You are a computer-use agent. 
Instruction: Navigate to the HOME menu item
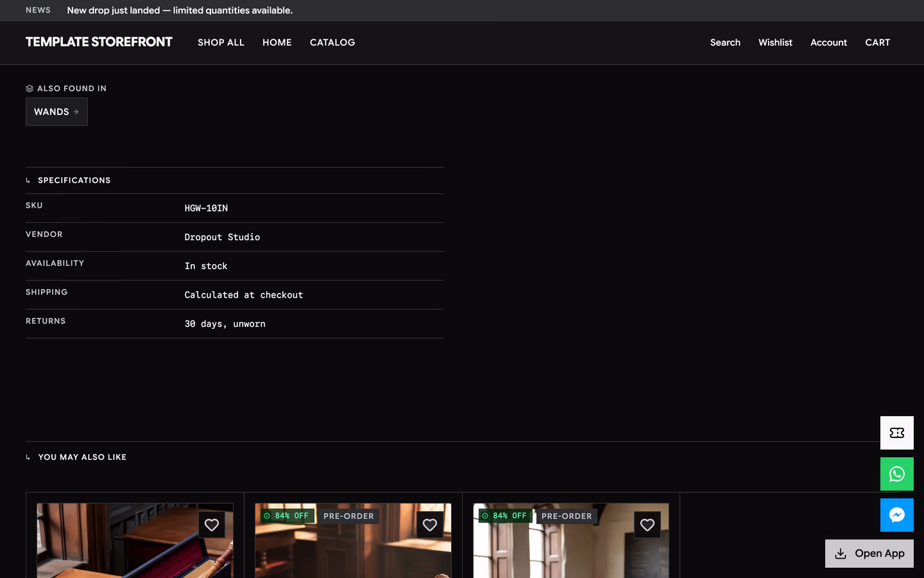click(277, 42)
